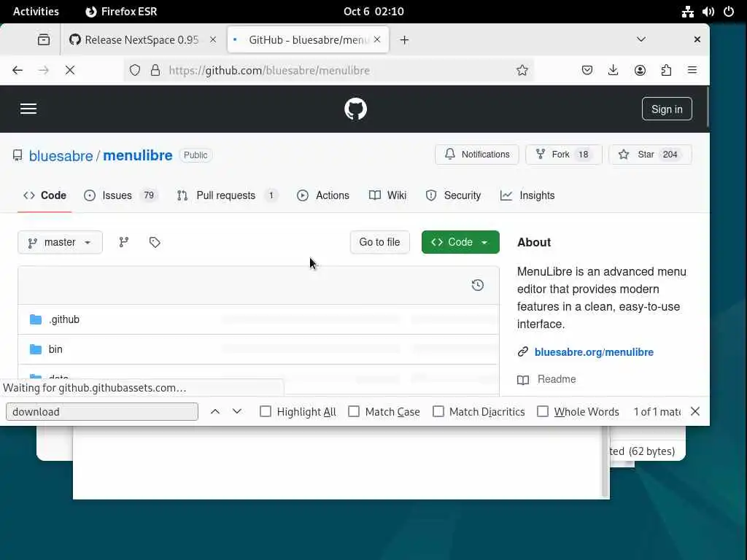Open the Wiki tab
The height and width of the screenshot is (560, 747).
click(388, 195)
